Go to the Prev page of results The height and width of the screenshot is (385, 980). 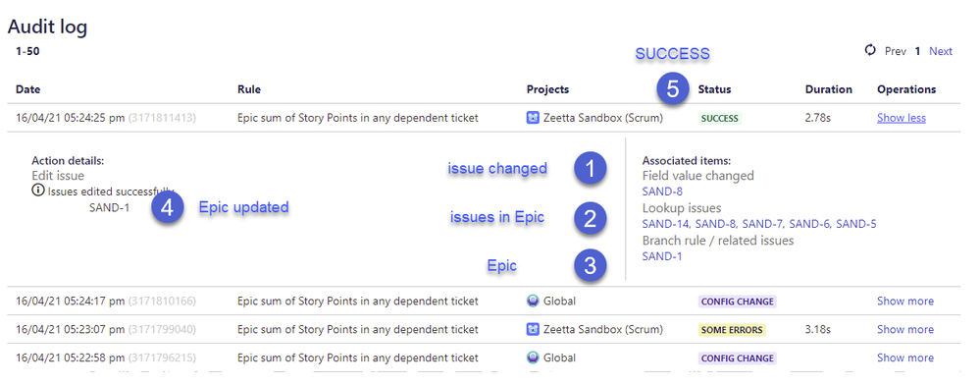point(895,51)
